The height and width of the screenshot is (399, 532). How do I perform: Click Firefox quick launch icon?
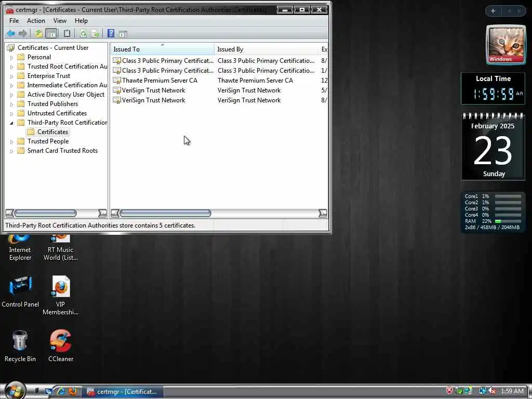(x=73, y=392)
